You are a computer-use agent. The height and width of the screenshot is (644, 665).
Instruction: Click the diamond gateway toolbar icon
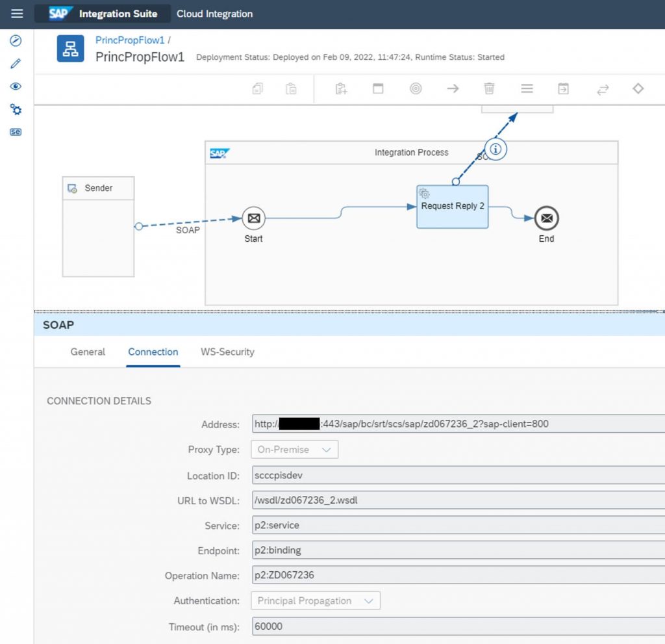pos(638,88)
